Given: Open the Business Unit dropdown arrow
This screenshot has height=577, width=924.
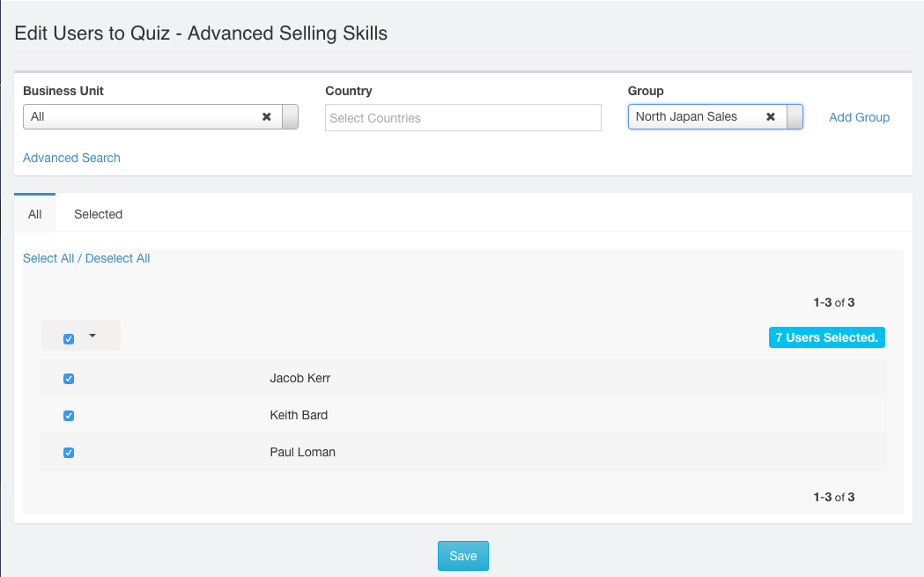Looking at the screenshot, I should (x=290, y=116).
